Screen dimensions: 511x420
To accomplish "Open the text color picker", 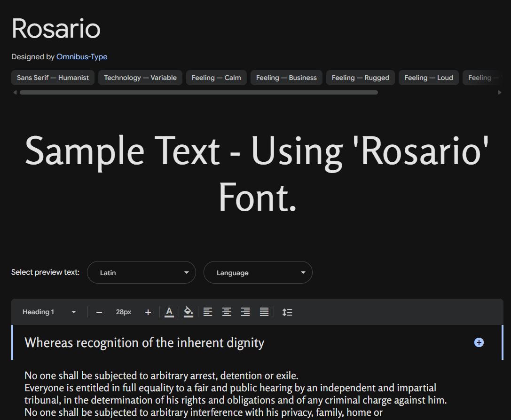I will click(169, 312).
